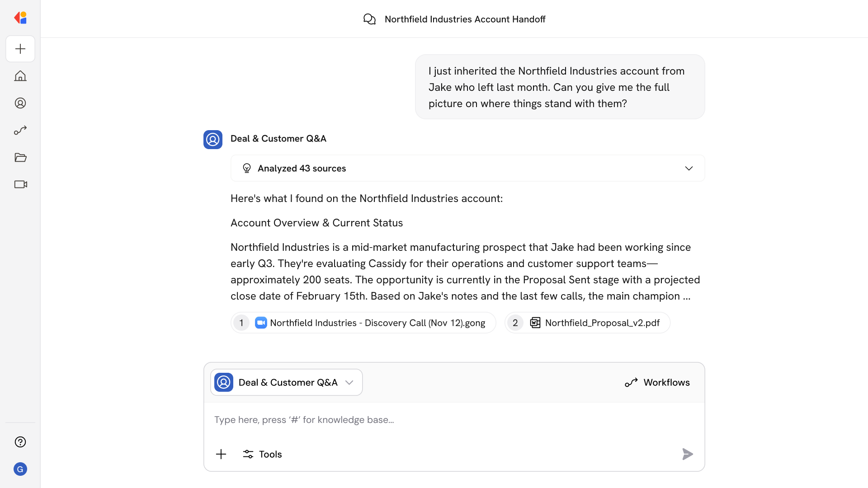Open the Tools settings control
This screenshot has height=488, width=868.
point(262,454)
